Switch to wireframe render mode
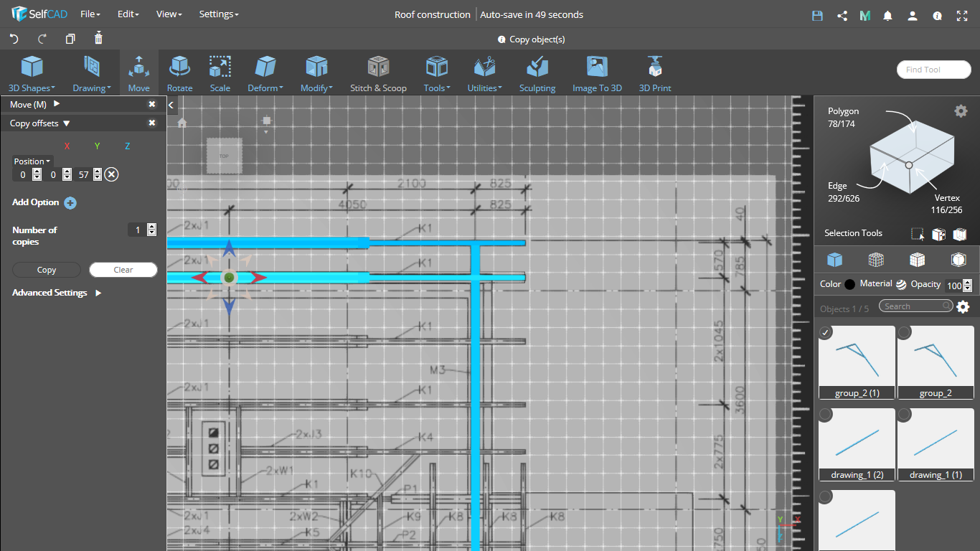Viewport: 980px width, 551px height. pyautogui.click(x=876, y=259)
